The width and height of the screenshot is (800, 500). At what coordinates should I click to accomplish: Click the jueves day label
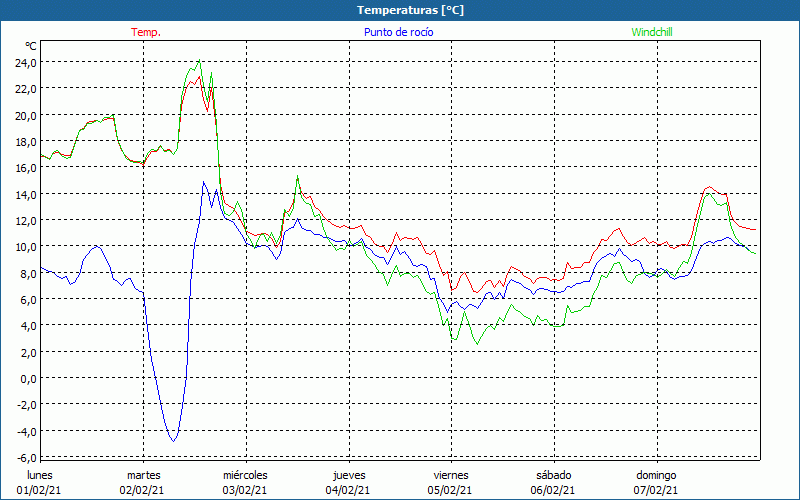349,475
